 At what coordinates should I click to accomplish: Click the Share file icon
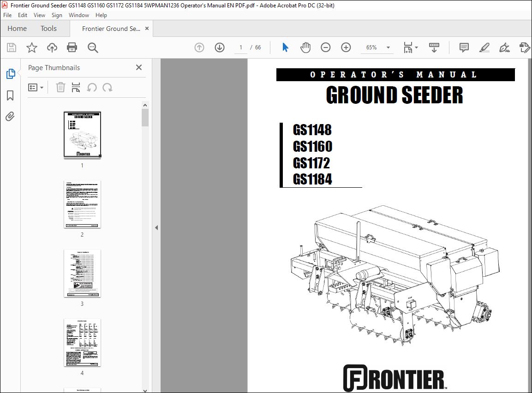pyautogui.click(x=525, y=48)
